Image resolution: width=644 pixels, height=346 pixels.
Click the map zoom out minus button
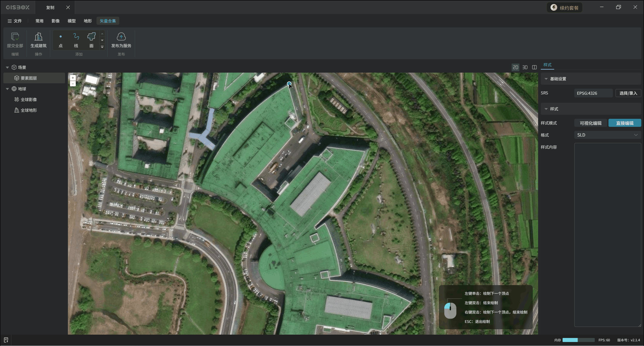coord(73,84)
